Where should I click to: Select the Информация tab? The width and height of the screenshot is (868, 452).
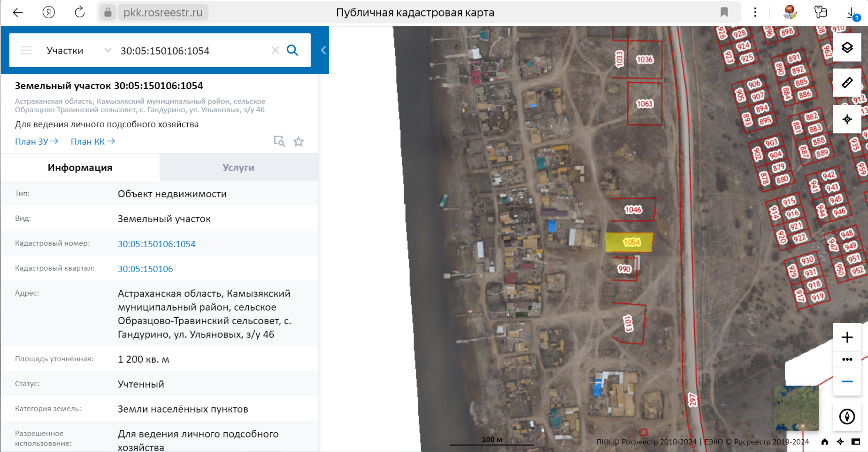80,168
